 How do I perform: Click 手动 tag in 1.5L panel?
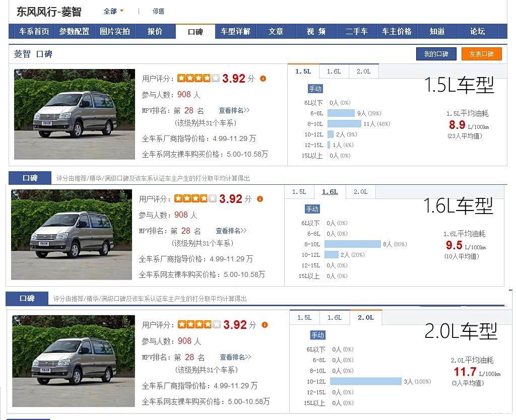point(315,89)
